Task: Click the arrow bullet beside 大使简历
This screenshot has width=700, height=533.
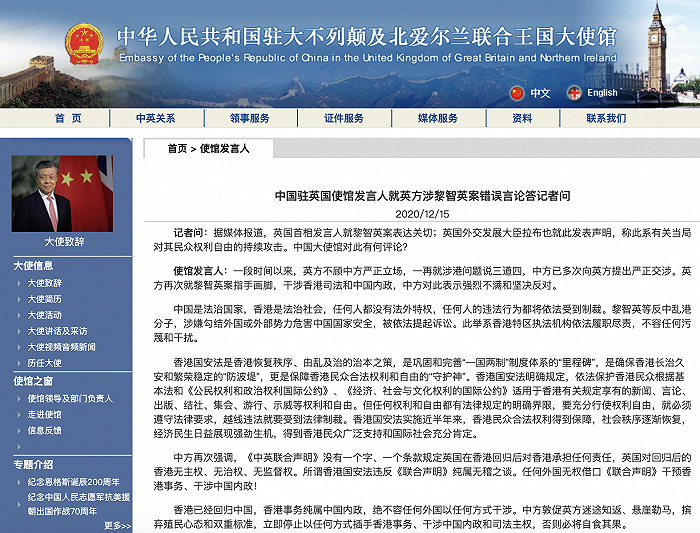Action: pos(19,300)
